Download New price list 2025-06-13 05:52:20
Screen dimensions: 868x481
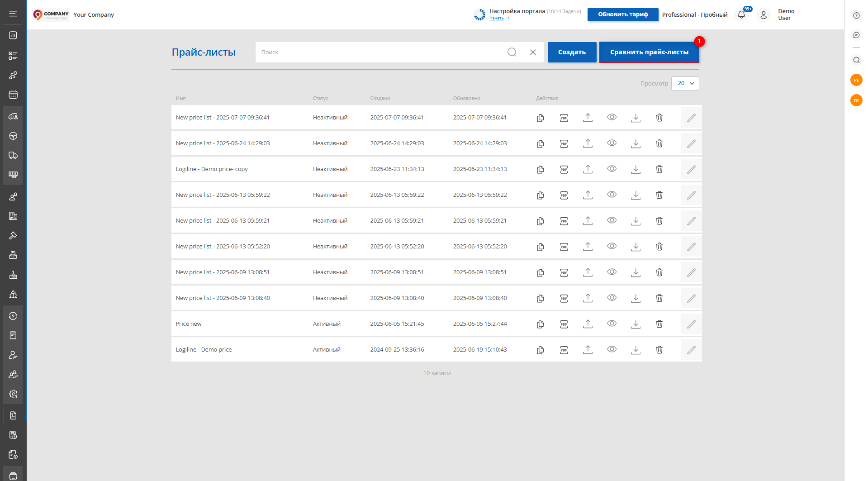pos(636,247)
